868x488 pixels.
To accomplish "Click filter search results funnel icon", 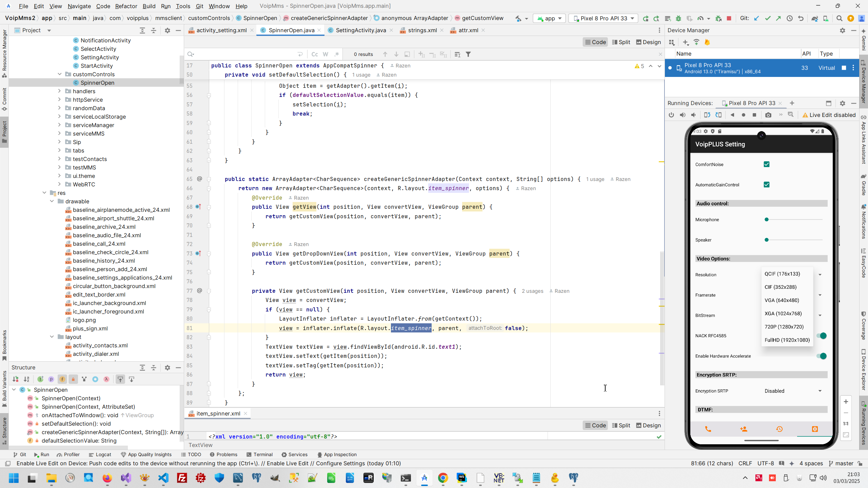I will [x=468, y=54].
